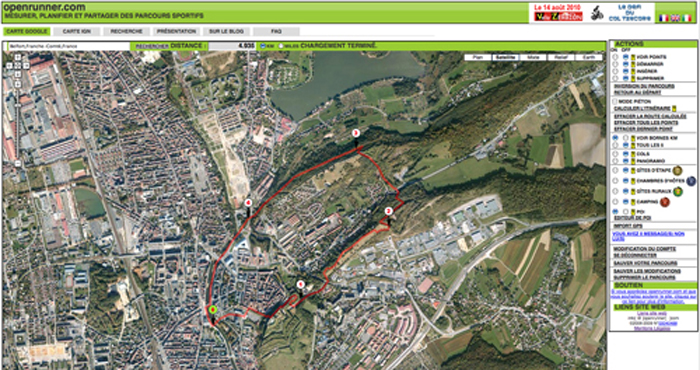This screenshot has width=700, height=370.
Task: Turn ON the Supprimer option
Action: (615, 78)
